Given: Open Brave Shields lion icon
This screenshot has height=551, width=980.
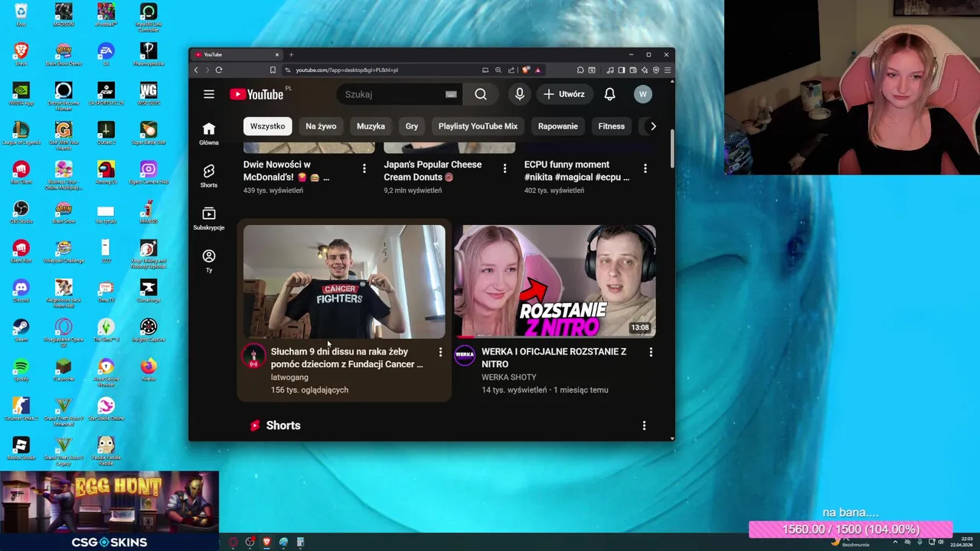Looking at the screenshot, I should 526,70.
